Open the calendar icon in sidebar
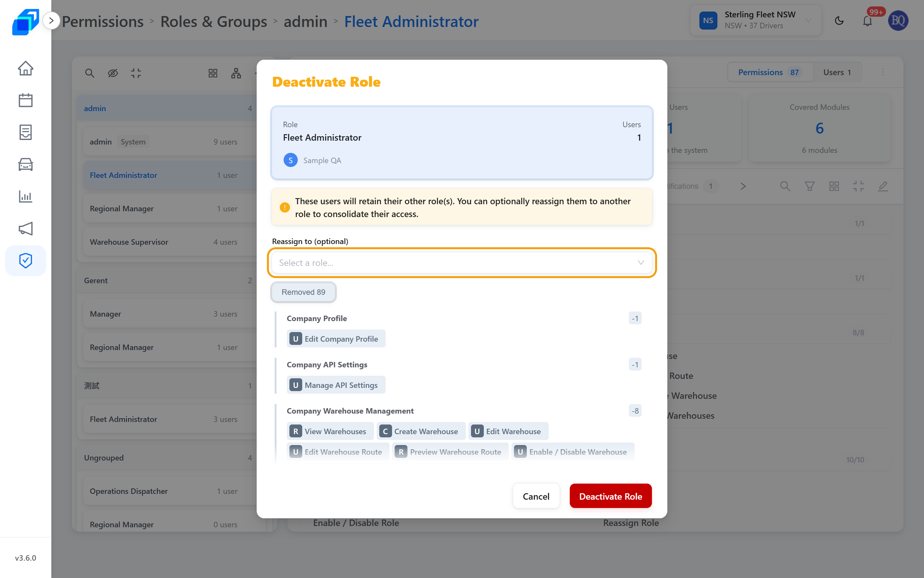Screen dimensions: 924x578 (26, 100)
